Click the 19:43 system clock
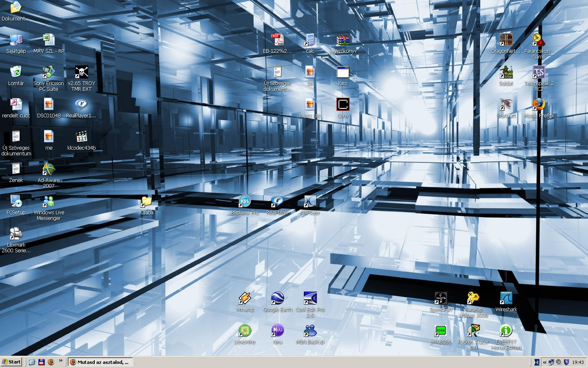The width and height of the screenshot is (588, 368). (x=578, y=362)
